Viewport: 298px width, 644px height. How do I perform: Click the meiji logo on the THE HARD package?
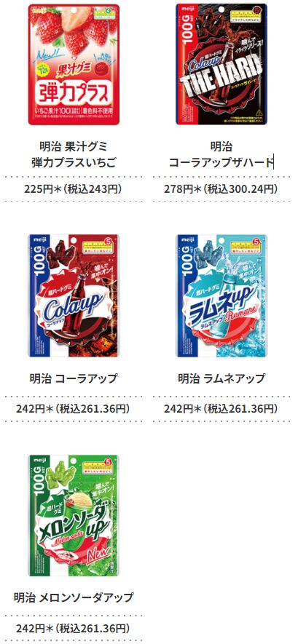[185, 8]
